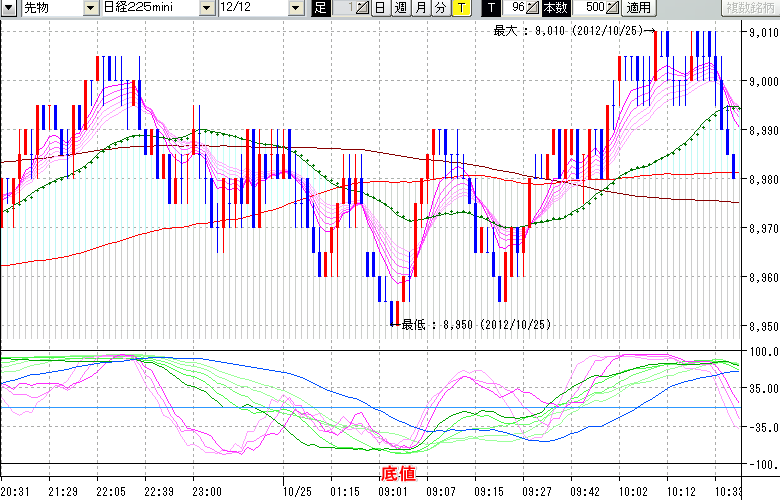Click the 500 bar count input field
Screen dimensions: 780x500
pyautogui.click(x=590, y=8)
